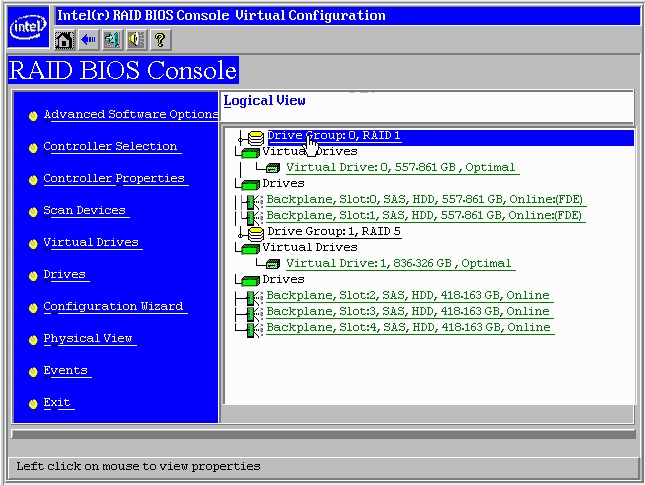Click the Logical View heading
The image size is (645, 485).
(x=264, y=101)
